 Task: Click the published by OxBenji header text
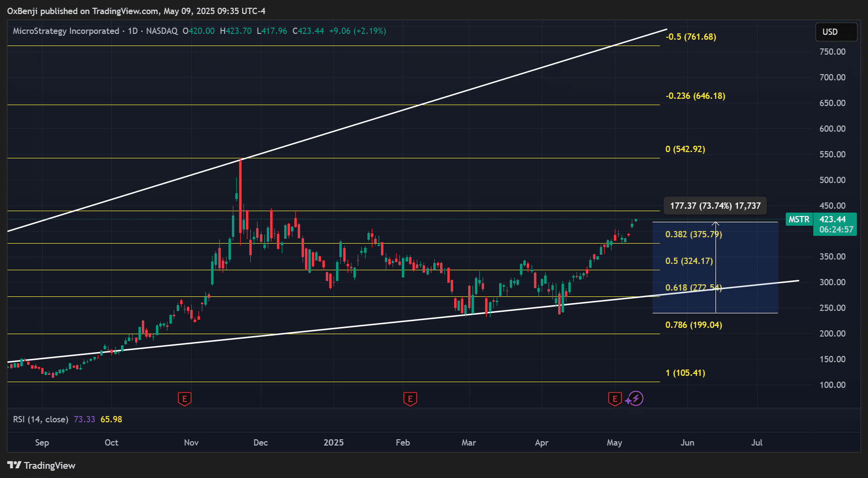coord(136,11)
